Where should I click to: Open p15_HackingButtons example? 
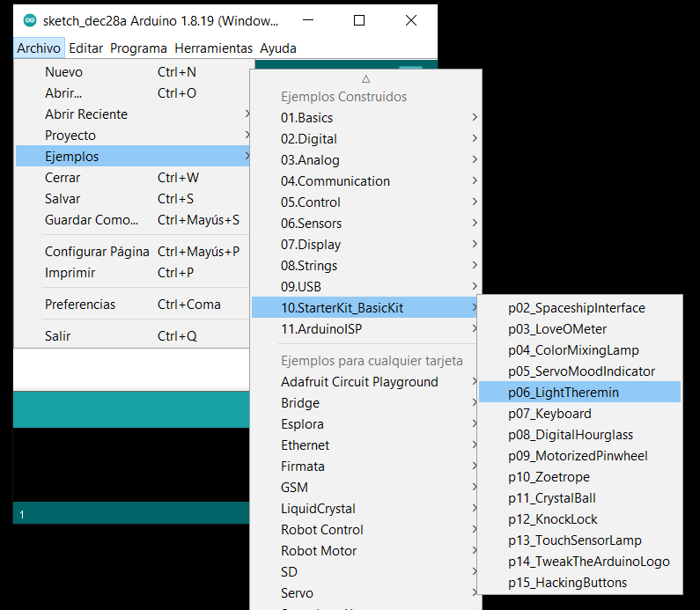point(579,583)
